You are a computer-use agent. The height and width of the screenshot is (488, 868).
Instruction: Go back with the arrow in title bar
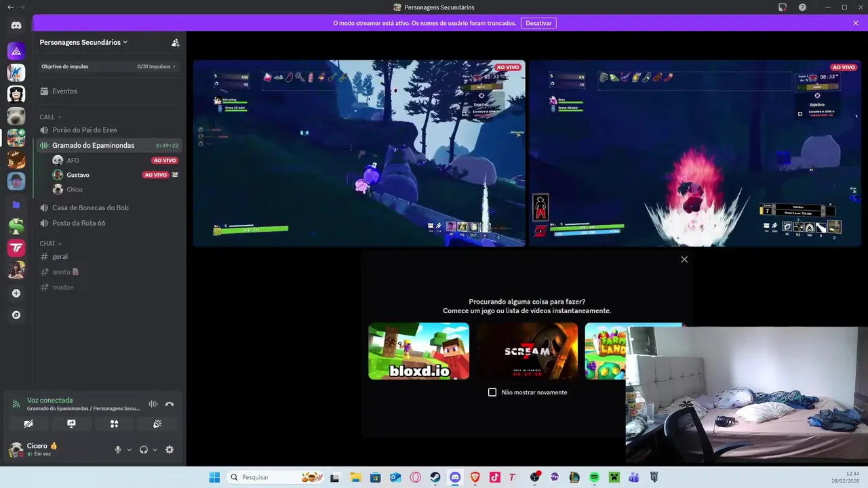point(10,7)
